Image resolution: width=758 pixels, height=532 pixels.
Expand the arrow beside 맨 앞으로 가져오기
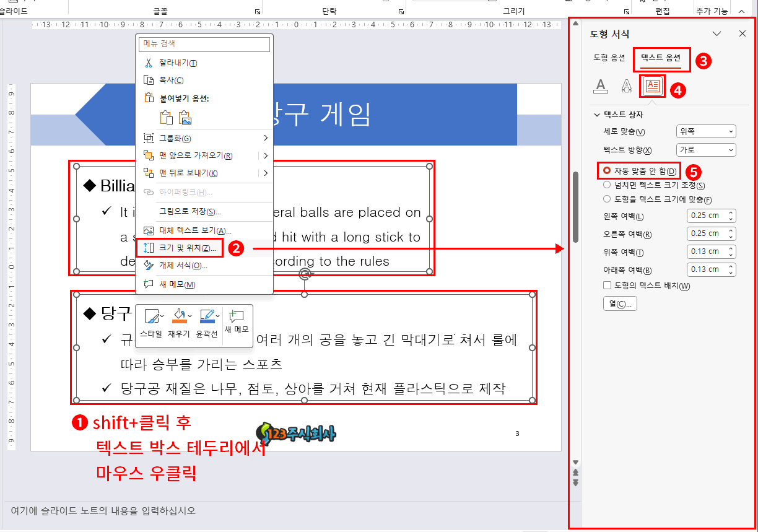[x=266, y=155]
